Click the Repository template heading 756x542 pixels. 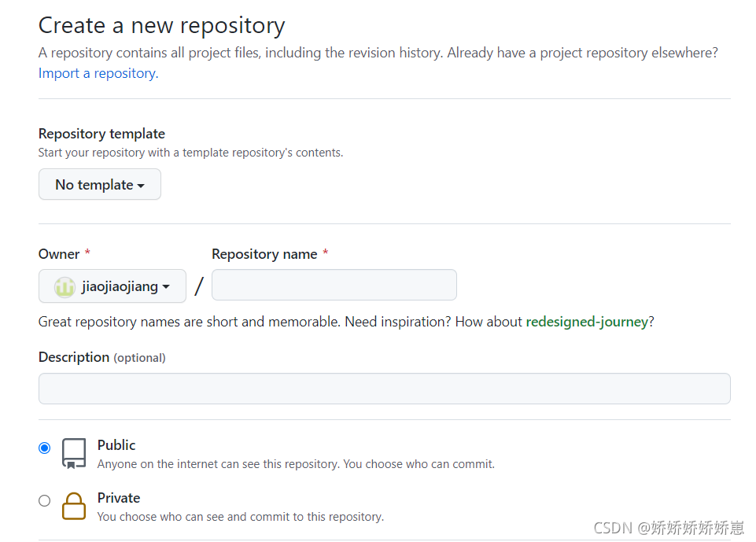[x=101, y=134]
